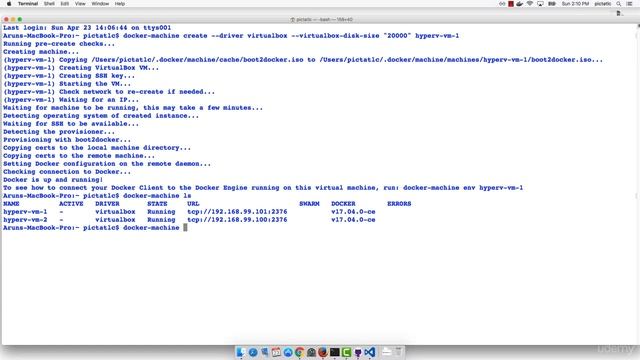
Task: Open the Trash in the Dock
Action: click(x=398, y=352)
